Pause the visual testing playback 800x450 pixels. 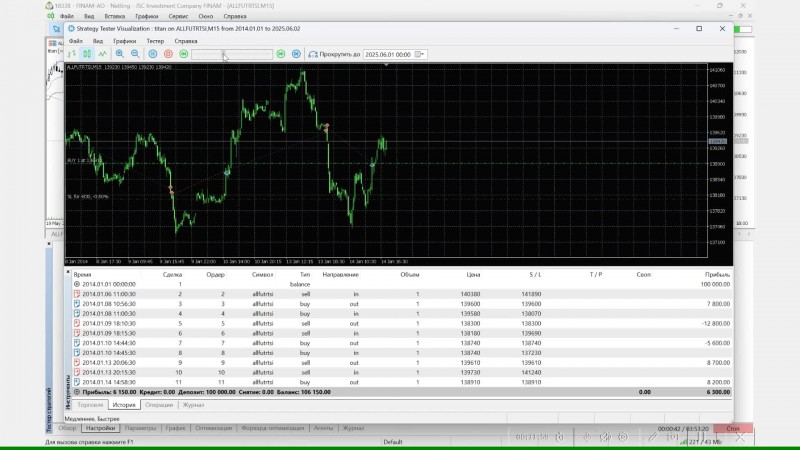pyautogui.click(x=153, y=54)
